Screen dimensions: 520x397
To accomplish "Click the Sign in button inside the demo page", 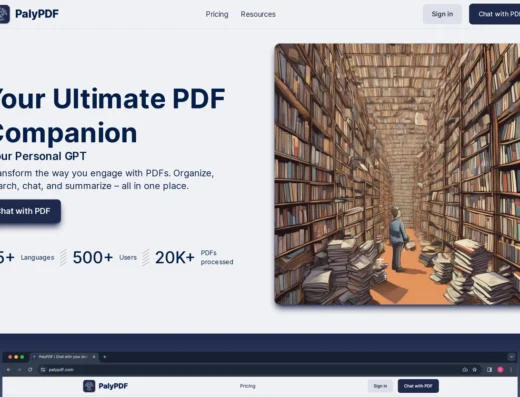I will coord(380,386).
